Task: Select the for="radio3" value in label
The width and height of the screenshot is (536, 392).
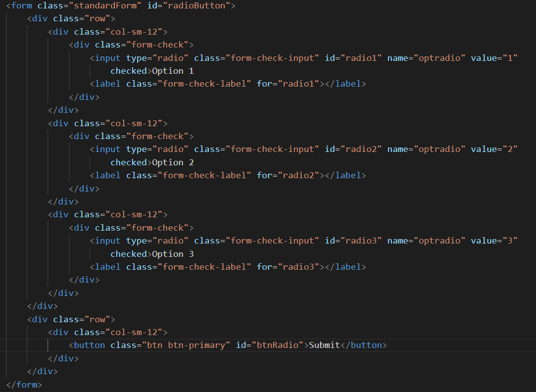Action: click(298, 267)
